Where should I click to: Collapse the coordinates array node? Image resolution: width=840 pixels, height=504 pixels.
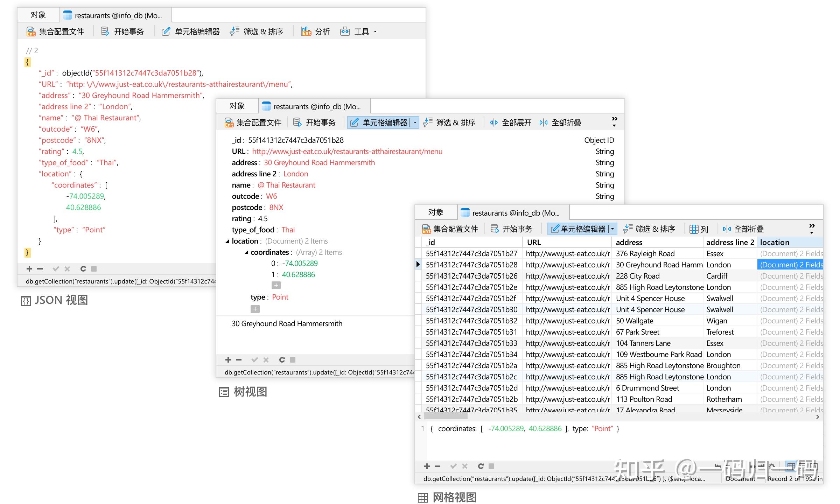(x=246, y=252)
